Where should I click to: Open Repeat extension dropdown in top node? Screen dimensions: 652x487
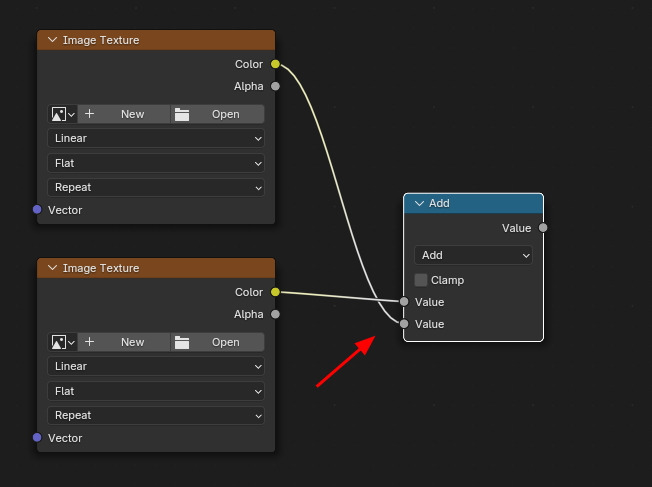(x=156, y=187)
